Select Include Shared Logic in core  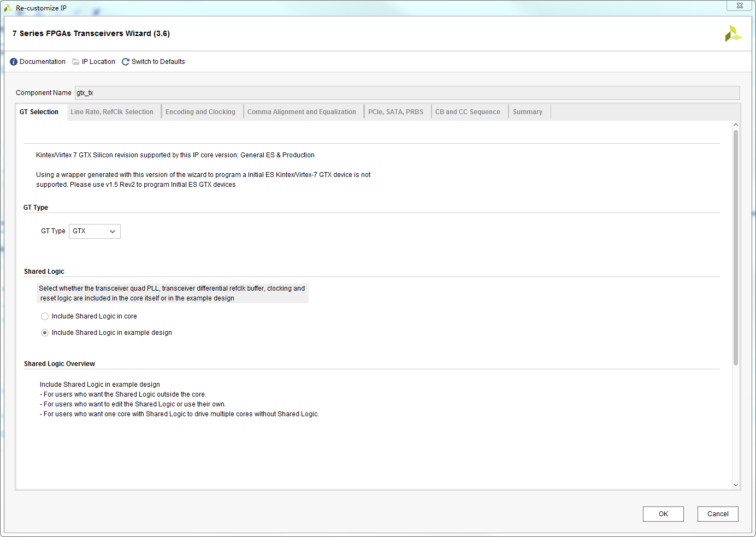[x=45, y=316]
